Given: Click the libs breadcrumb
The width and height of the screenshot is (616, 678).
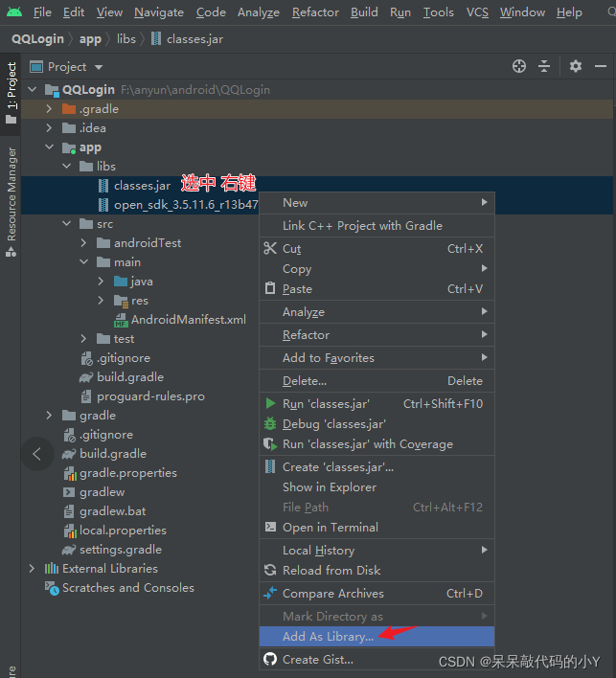Looking at the screenshot, I should tap(126, 39).
